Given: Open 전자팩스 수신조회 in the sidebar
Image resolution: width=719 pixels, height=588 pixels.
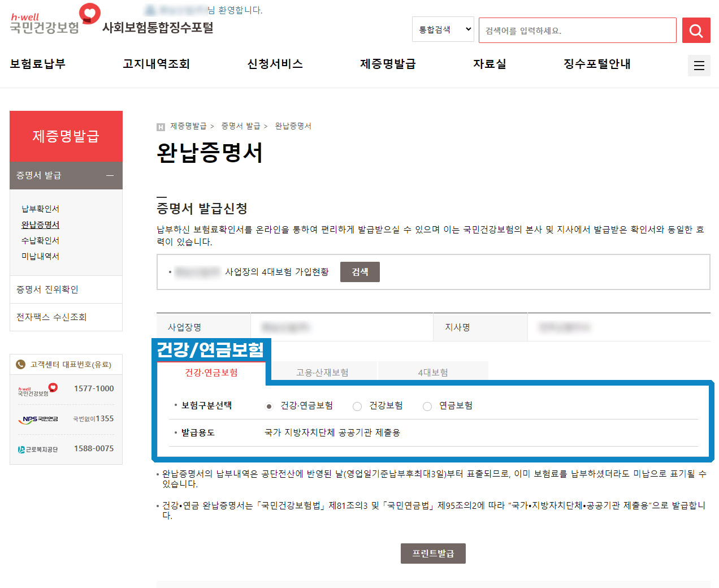Looking at the screenshot, I should coord(66,317).
